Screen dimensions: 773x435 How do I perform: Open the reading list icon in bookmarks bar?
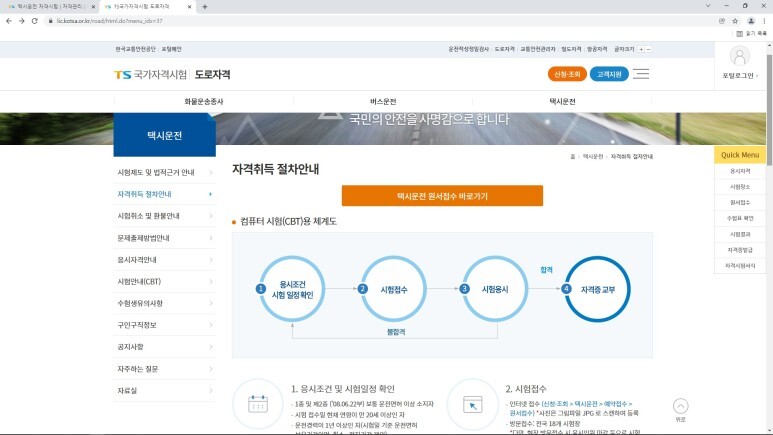click(739, 34)
